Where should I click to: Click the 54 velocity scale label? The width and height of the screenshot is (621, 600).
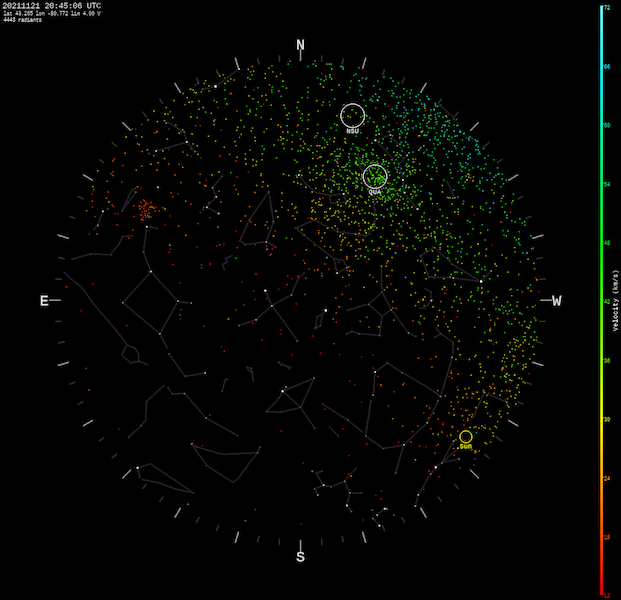tap(607, 184)
